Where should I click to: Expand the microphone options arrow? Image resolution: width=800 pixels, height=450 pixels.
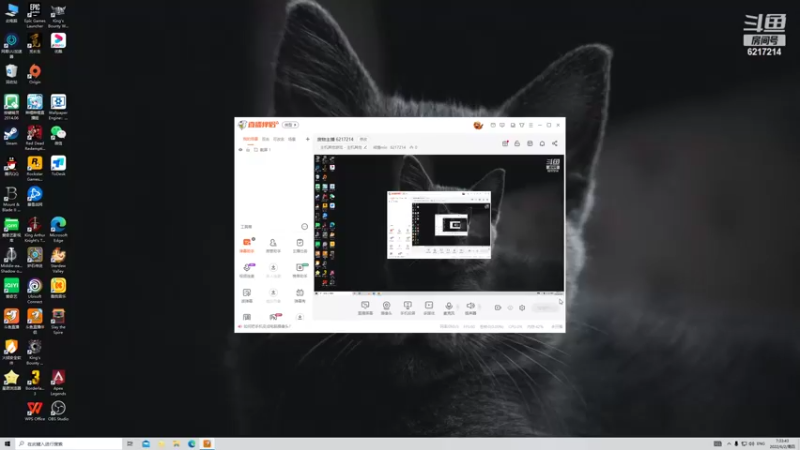[458, 307]
